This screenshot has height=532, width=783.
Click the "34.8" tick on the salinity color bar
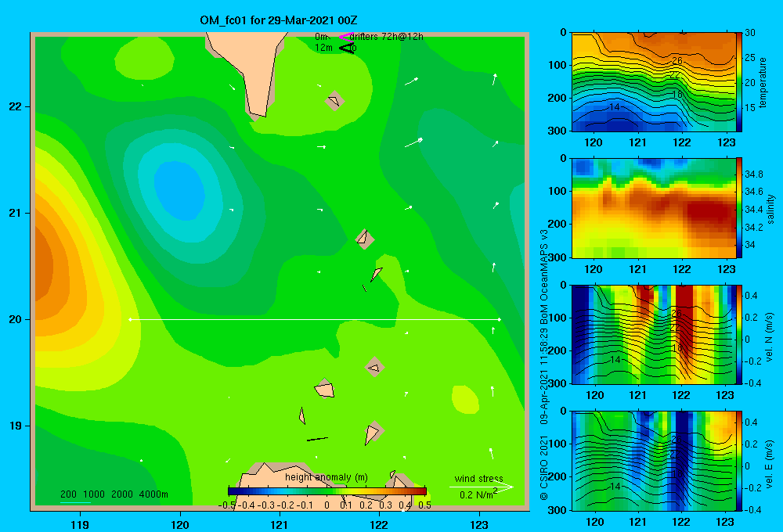pos(753,174)
